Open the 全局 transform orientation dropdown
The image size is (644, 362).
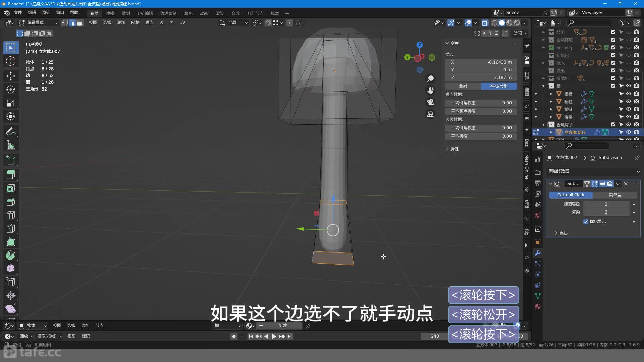(x=234, y=23)
